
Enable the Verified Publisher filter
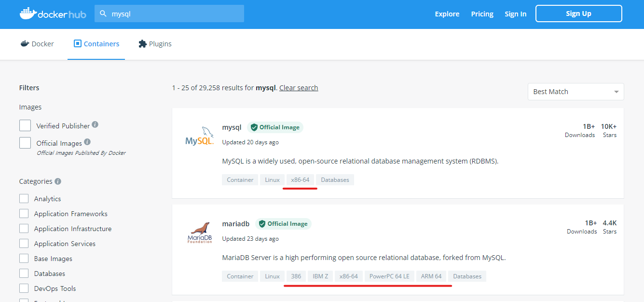(25, 125)
